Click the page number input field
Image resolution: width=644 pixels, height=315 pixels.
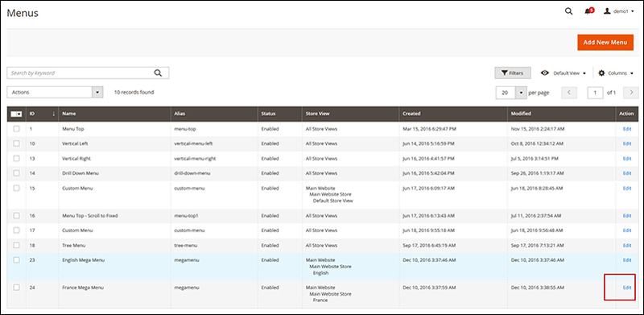[x=595, y=93]
